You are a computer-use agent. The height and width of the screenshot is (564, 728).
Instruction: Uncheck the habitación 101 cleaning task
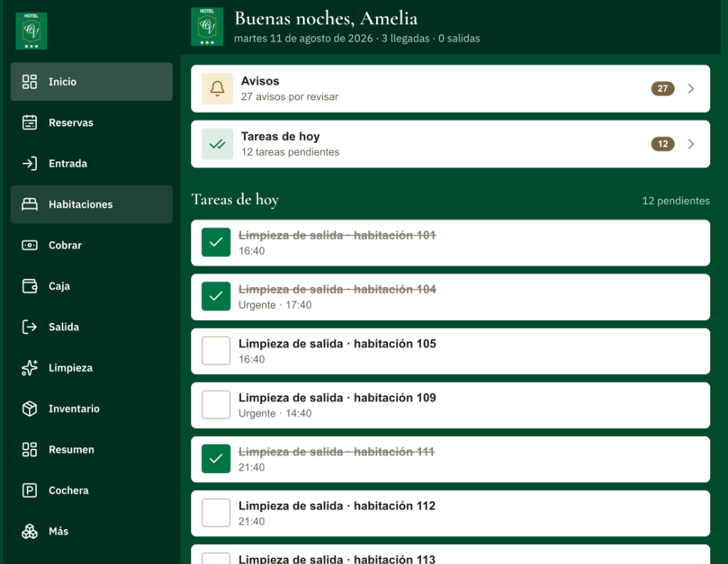pyautogui.click(x=216, y=242)
